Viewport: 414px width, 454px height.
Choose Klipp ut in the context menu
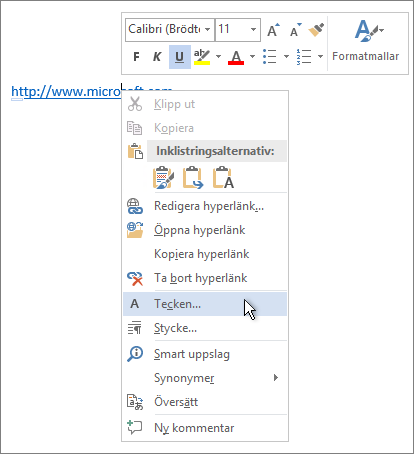pyautogui.click(x=204, y=104)
